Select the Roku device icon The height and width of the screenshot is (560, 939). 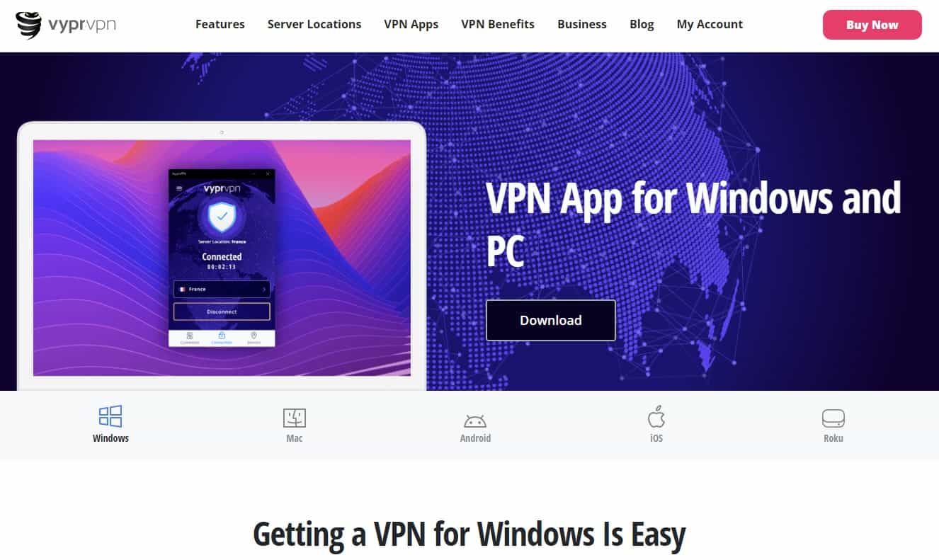click(x=833, y=418)
